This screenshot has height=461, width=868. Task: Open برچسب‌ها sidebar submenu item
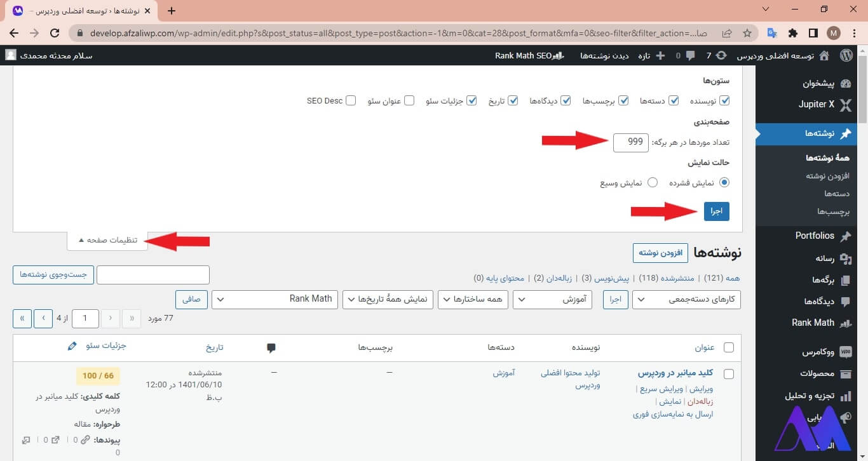coord(834,211)
